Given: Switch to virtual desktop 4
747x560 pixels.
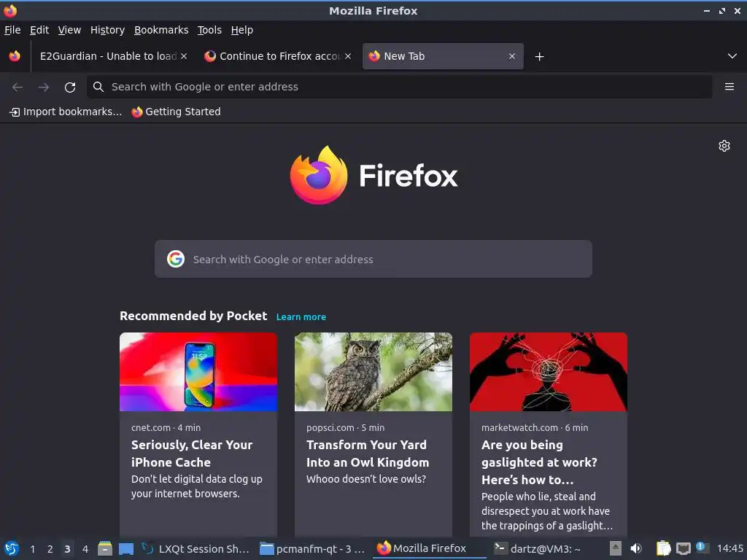Looking at the screenshot, I should (x=85, y=549).
